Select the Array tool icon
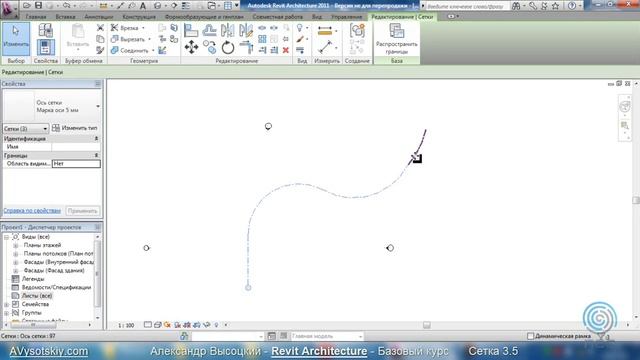640x360 pixels. pos(262,39)
